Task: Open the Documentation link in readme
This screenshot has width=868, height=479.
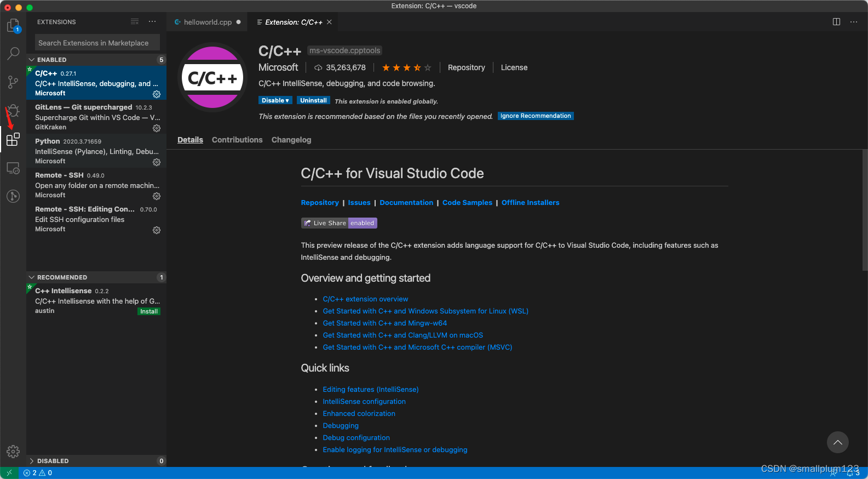Action: (406, 202)
